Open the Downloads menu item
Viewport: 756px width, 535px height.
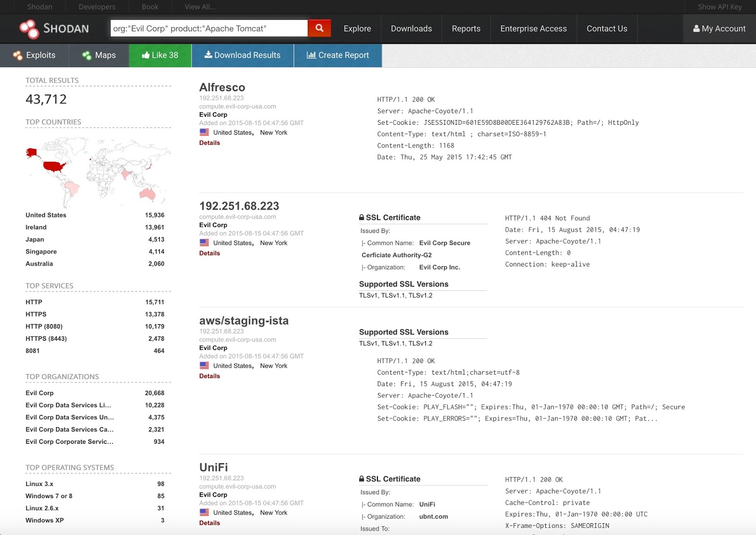(x=411, y=28)
